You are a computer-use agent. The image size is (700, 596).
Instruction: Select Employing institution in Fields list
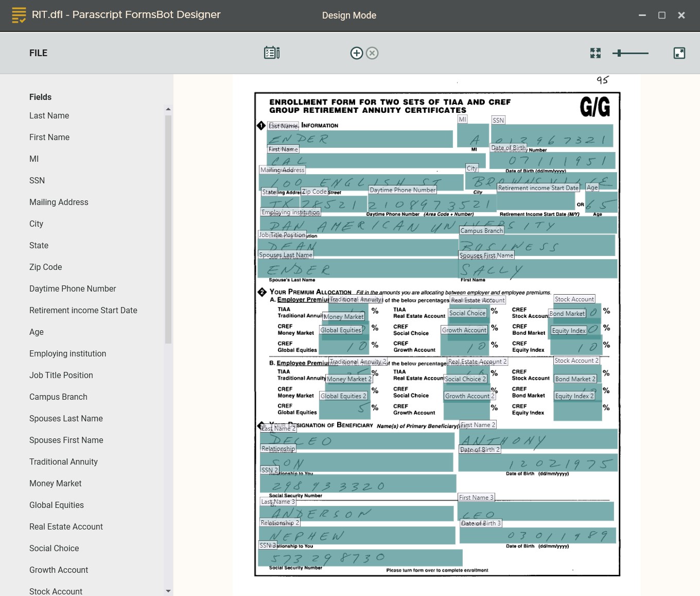[67, 354]
